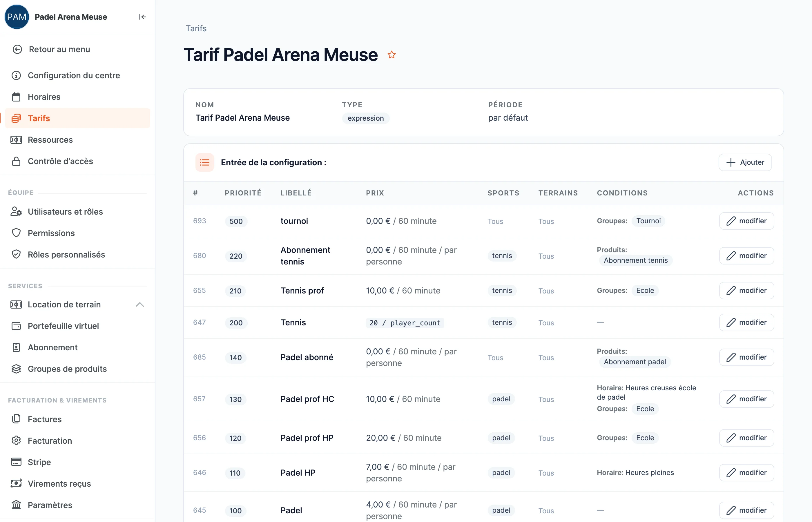
Task: Open Virements reçus in the sidebar
Action: click(x=77, y=483)
